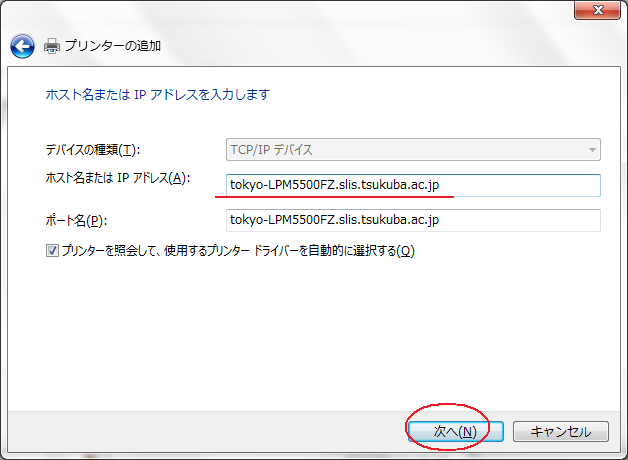Click the デバイスの種類(T) label
Screen dimensions: 628x460
93,150
